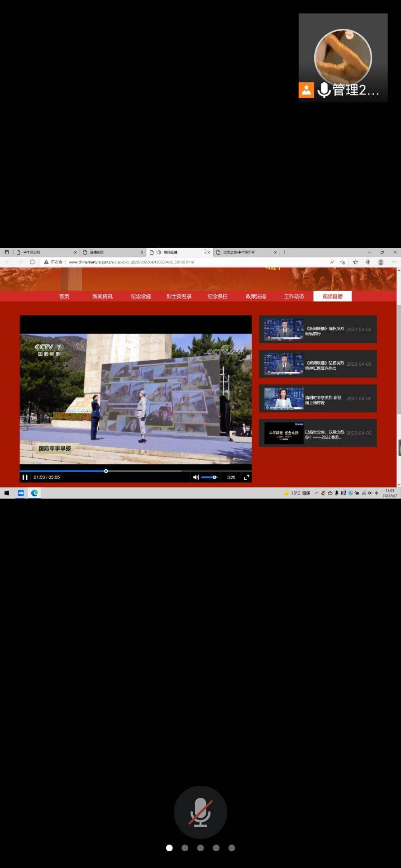Open the 正常 playback speed selector
The image size is (401, 868).
pyautogui.click(x=231, y=477)
